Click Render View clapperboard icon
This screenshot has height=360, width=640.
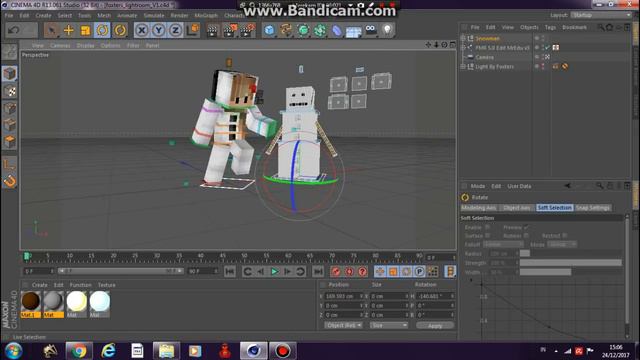(212, 30)
